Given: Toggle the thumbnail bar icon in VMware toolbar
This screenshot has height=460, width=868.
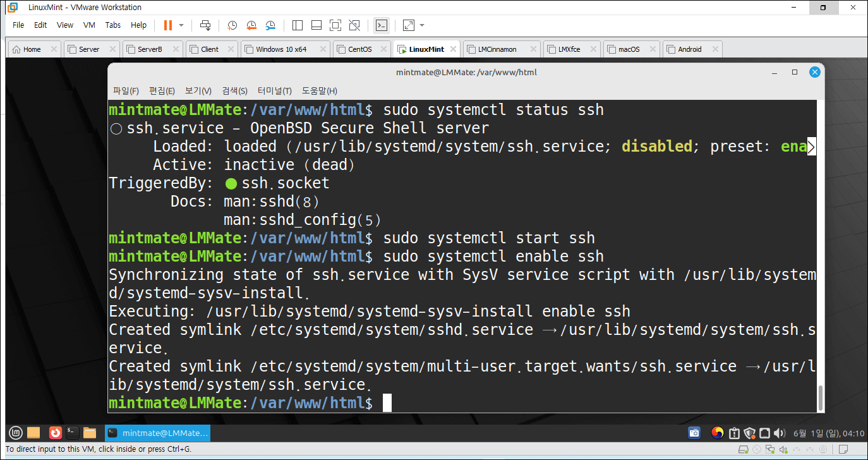Looking at the screenshot, I should click(316, 25).
